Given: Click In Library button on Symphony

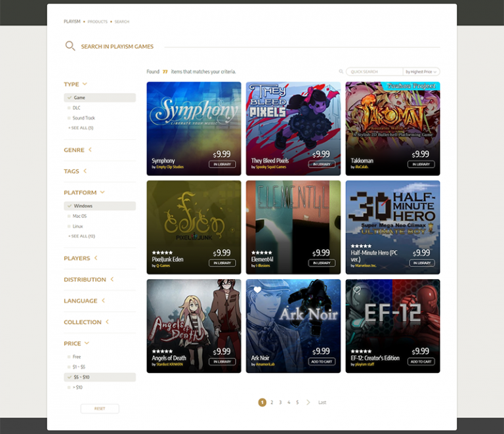Looking at the screenshot, I should click(x=222, y=164).
